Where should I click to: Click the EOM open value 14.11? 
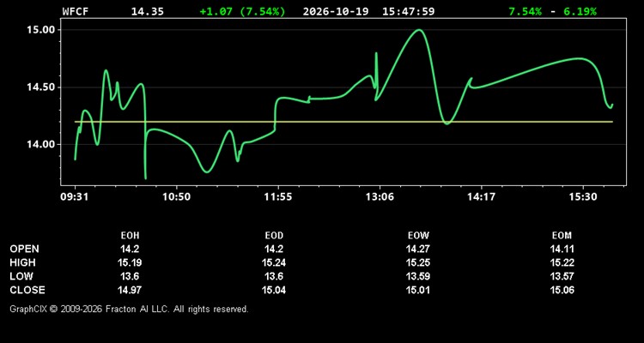562,249
